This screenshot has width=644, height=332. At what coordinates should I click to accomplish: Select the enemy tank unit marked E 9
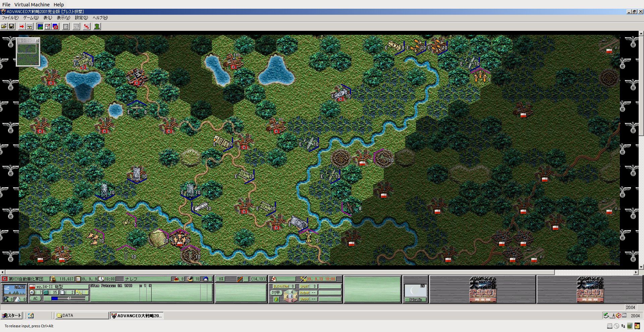298,222
